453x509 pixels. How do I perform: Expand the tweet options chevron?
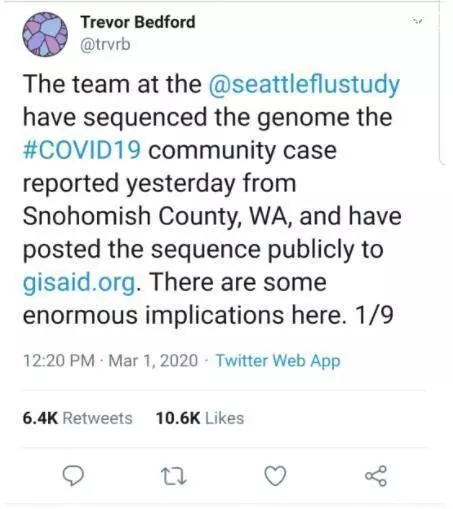pos(417,21)
